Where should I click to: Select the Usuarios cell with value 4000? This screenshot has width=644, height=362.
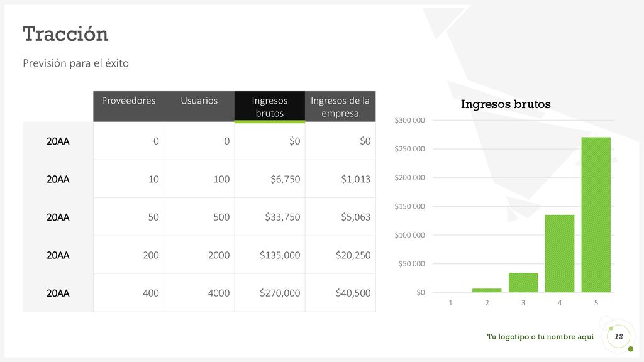click(x=199, y=293)
